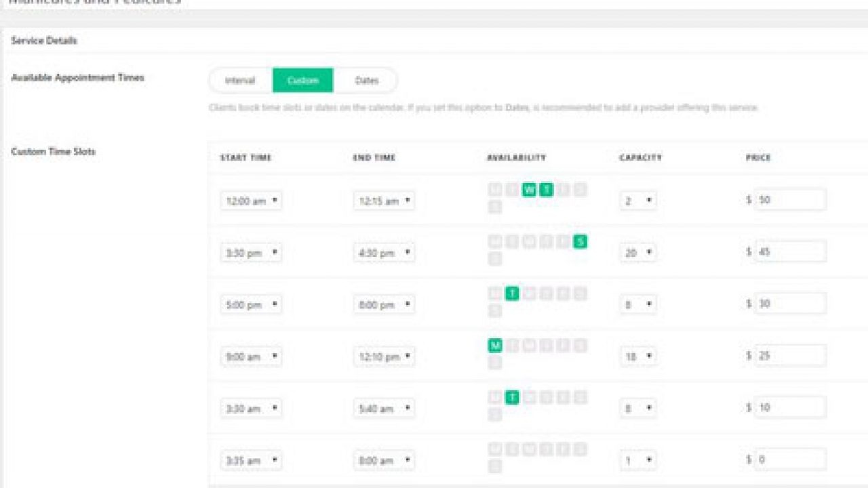Viewport: 868px width, 488px height.
Task: Toggle Tuesday for the 5:00 pm slot
Action: (512, 293)
